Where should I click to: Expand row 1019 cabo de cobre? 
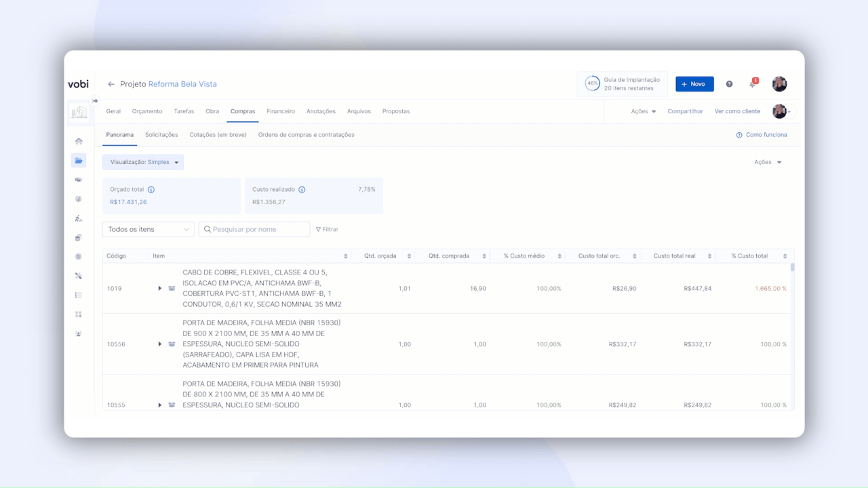click(x=160, y=288)
